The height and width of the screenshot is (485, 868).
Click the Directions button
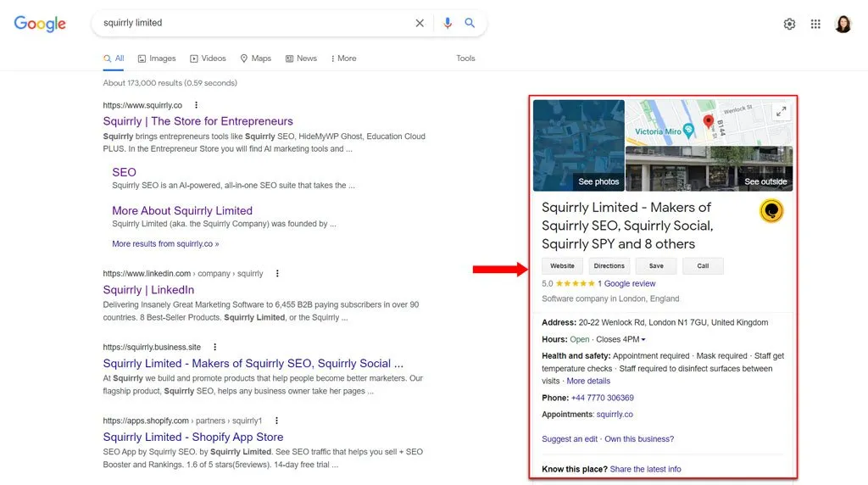[x=609, y=265]
